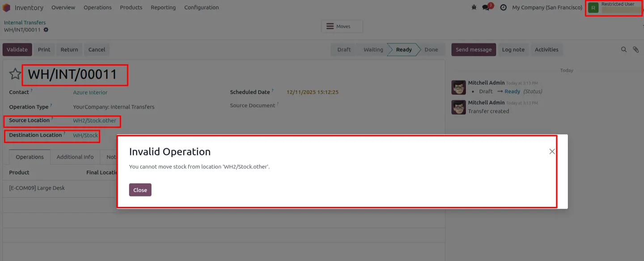Viewport: 644px width, 261px height.
Task: Mark transfer as favorite with the star
Action: coord(15,74)
